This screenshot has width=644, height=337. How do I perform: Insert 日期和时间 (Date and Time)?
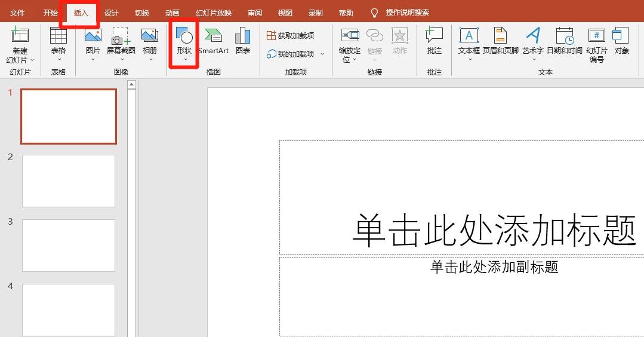click(565, 41)
